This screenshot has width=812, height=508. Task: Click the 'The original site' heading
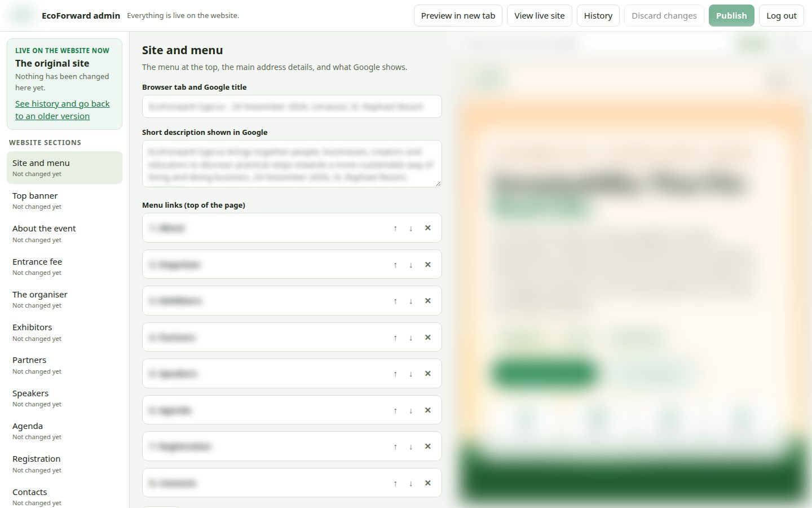pyautogui.click(x=52, y=63)
